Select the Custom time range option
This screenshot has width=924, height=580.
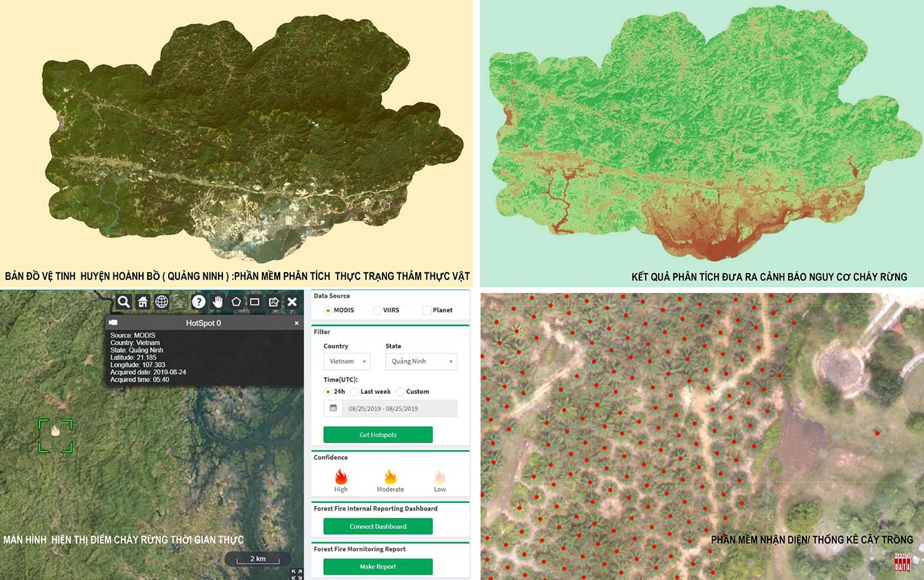tap(400, 392)
